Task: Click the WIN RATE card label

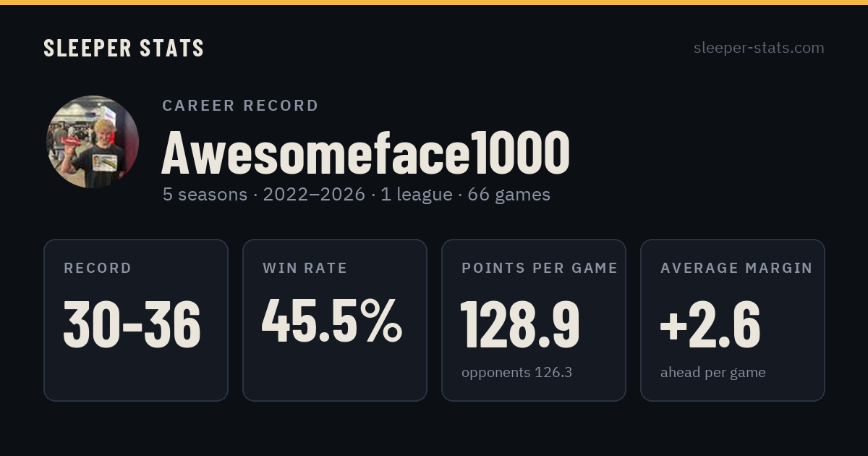Action: click(305, 269)
